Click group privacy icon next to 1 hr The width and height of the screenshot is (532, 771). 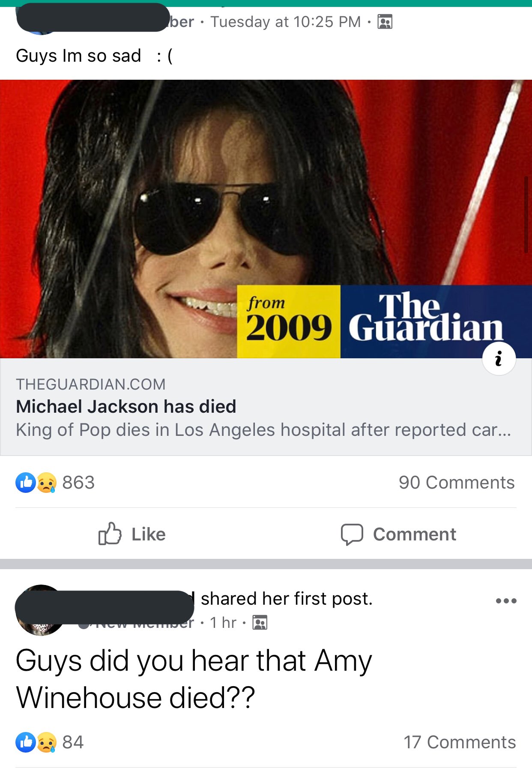tap(260, 622)
